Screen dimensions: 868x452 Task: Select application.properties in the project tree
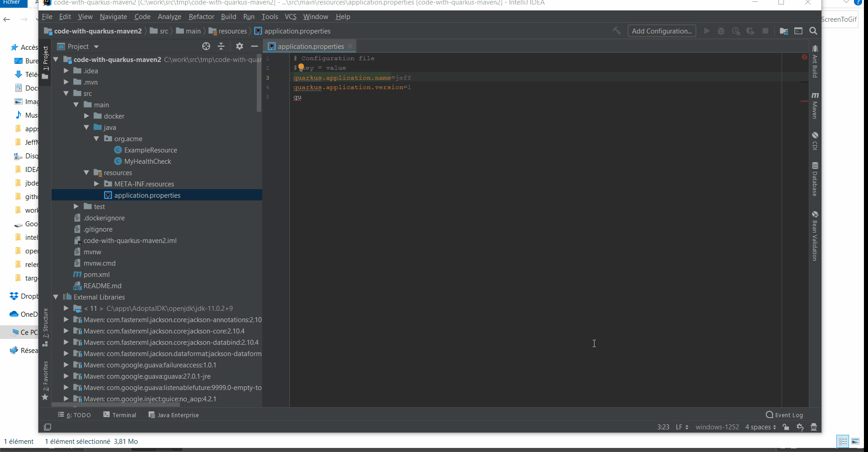(147, 195)
